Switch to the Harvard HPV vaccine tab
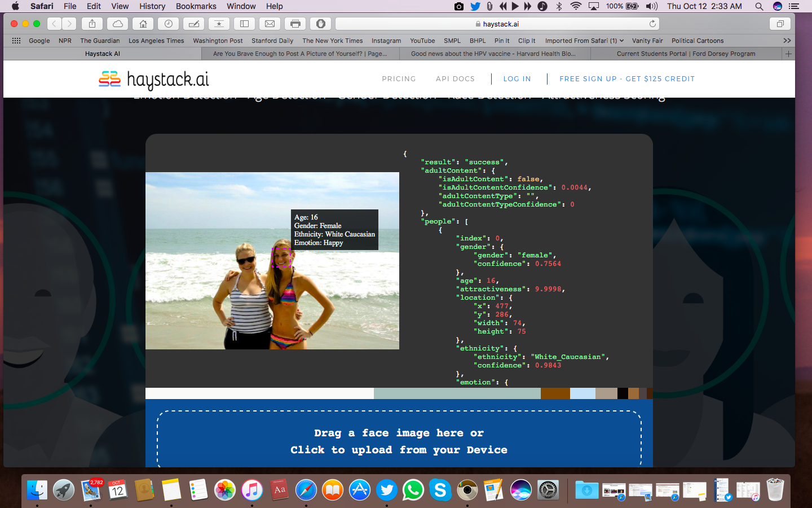 coord(493,54)
